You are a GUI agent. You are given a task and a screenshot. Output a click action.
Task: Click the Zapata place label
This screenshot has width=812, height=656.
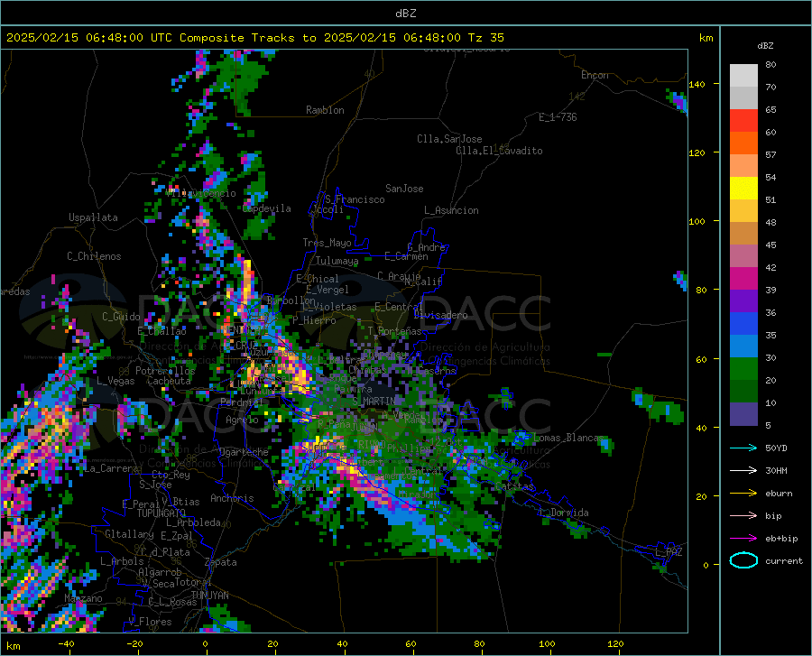coord(221,562)
